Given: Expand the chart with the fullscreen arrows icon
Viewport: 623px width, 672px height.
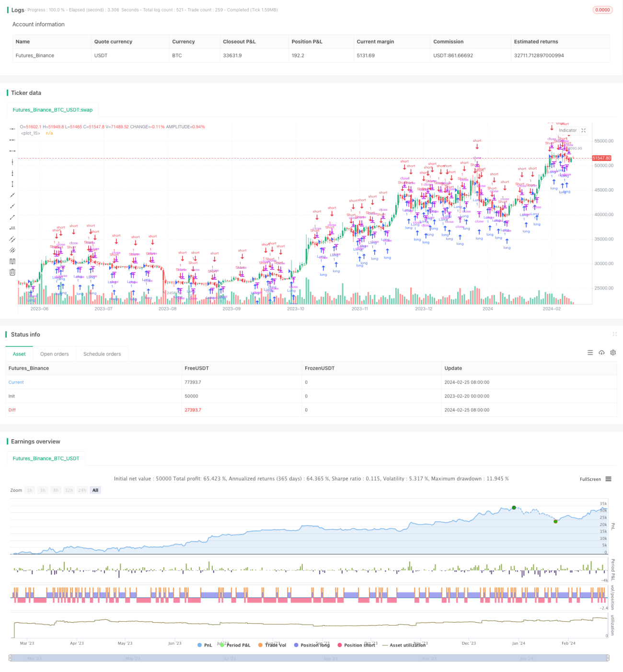Looking at the screenshot, I should click(583, 130).
